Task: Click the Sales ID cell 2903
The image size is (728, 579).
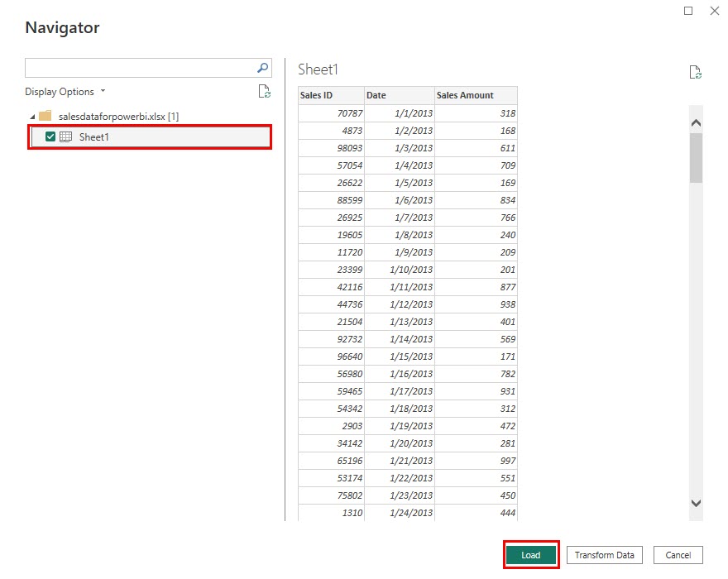Action: click(x=331, y=426)
